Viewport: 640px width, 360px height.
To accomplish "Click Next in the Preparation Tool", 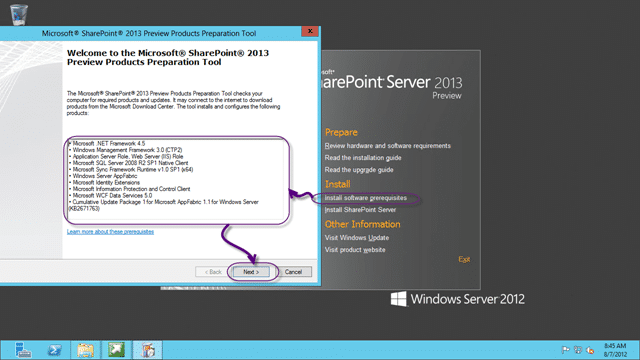I will coord(251,272).
